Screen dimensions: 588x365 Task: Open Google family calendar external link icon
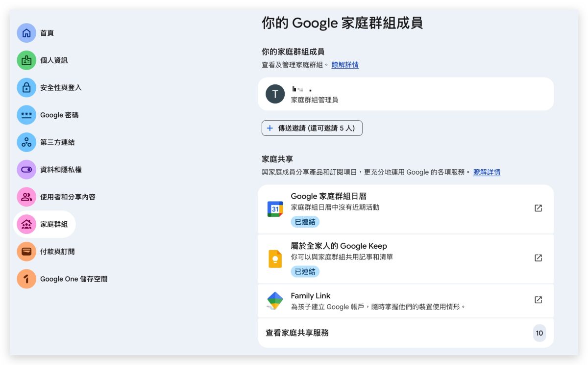click(538, 208)
